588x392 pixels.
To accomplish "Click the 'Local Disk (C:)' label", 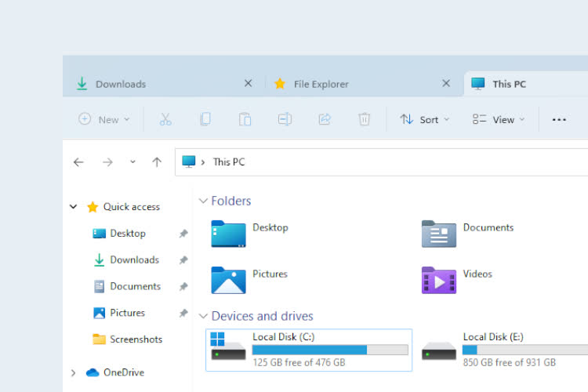I will 284,337.
